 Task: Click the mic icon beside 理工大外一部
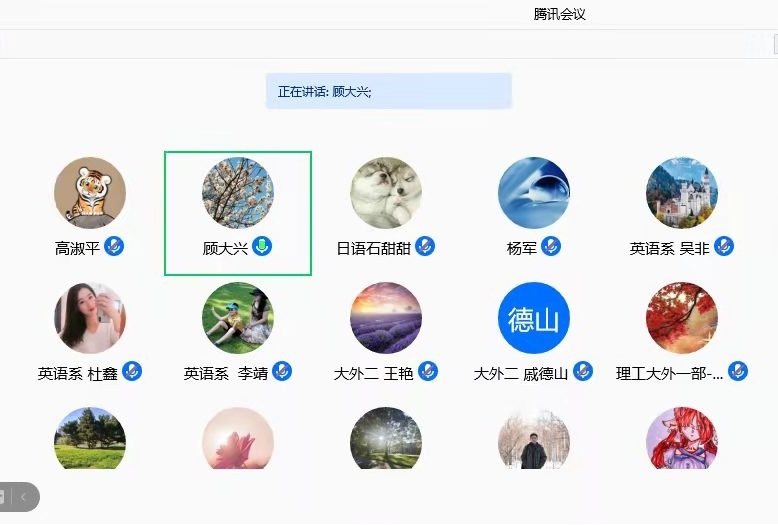click(738, 371)
